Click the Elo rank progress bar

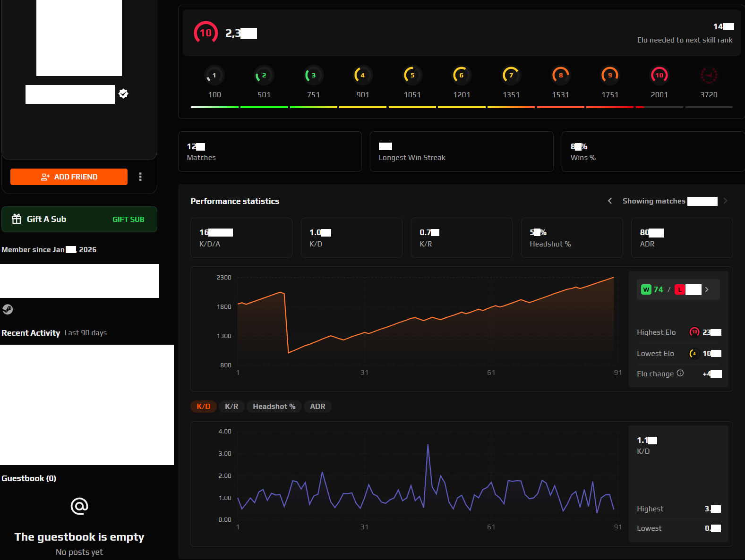tap(461, 107)
